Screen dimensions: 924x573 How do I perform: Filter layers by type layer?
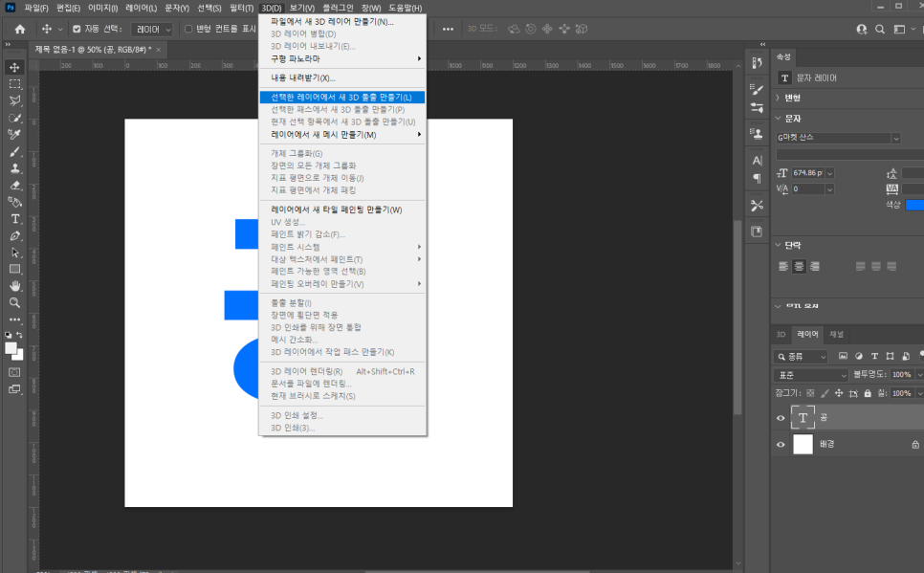[874, 356]
